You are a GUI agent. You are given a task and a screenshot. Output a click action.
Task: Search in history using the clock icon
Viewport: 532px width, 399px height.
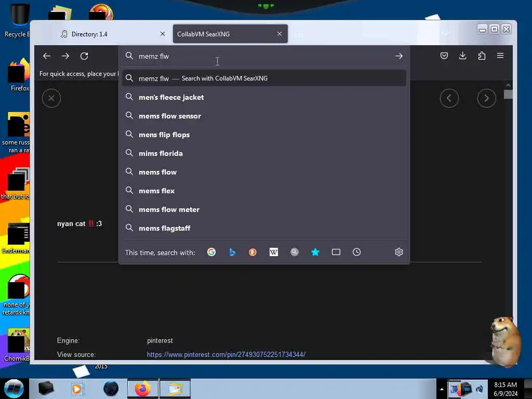pyautogui.click(x=356, y=252)
